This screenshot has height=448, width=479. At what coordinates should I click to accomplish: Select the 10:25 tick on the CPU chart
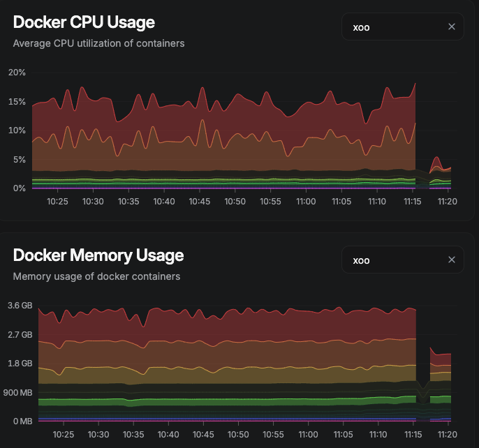[57, 202]
